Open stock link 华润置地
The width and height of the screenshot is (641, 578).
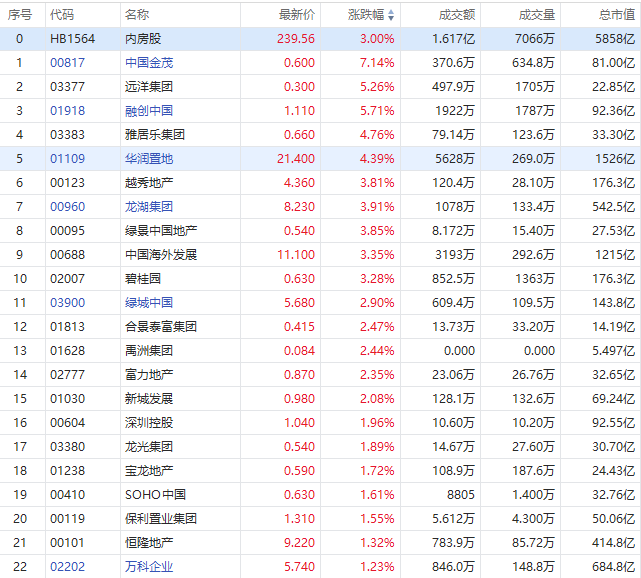pyautogui.click(x=149, y=159)
